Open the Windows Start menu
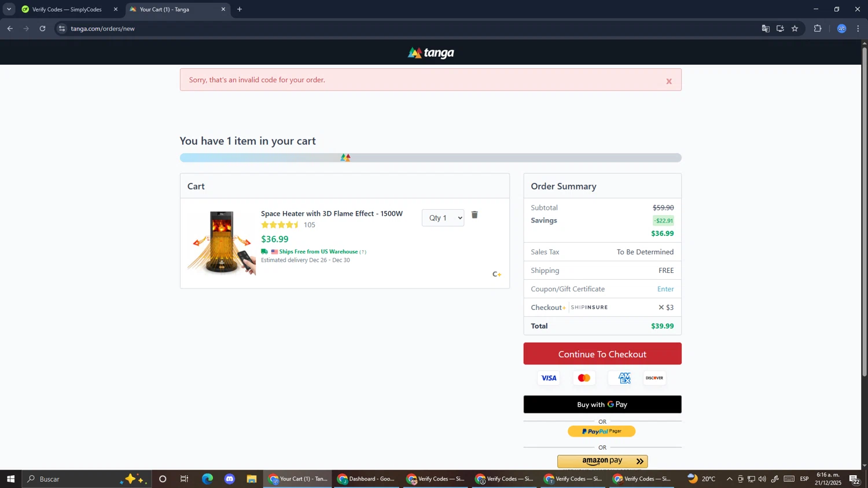 click(10, 479)
